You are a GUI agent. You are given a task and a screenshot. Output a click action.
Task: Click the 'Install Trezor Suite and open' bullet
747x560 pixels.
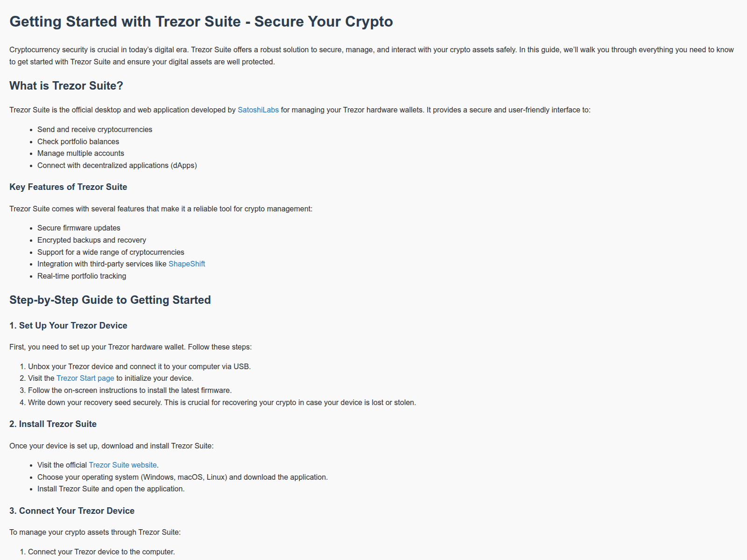click(111, 489)
